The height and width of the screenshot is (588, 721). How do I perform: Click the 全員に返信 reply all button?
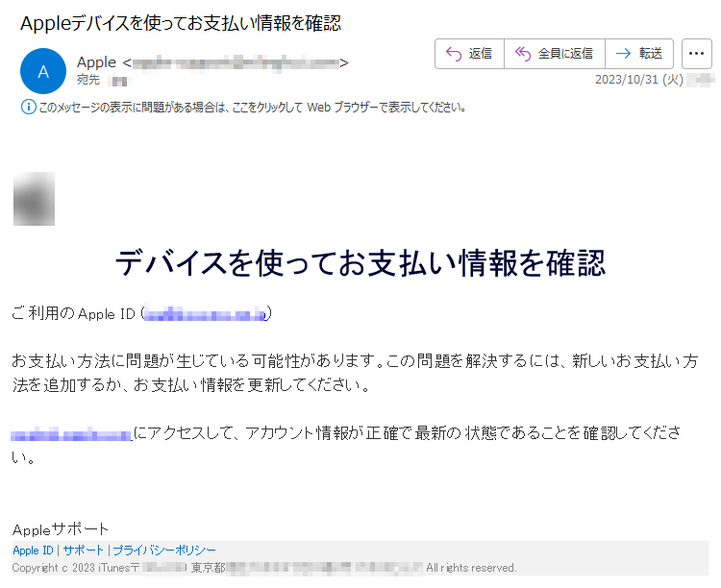(555, 54)
